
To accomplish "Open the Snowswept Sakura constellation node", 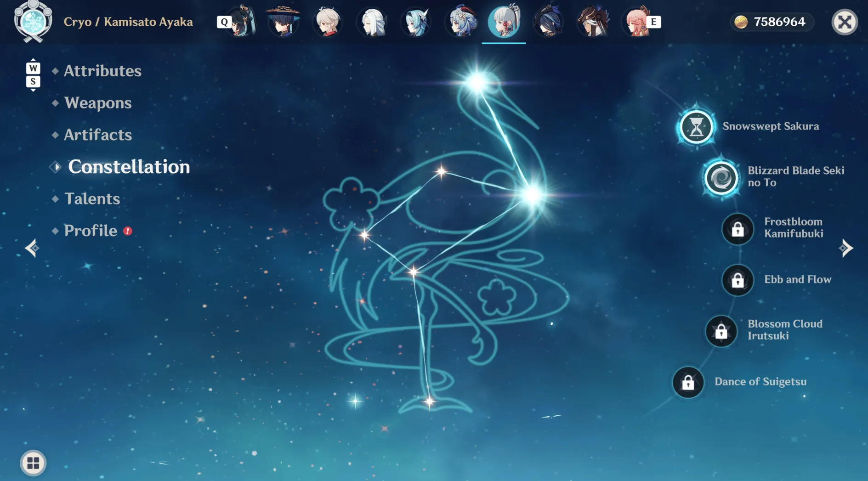I will 696,127.
